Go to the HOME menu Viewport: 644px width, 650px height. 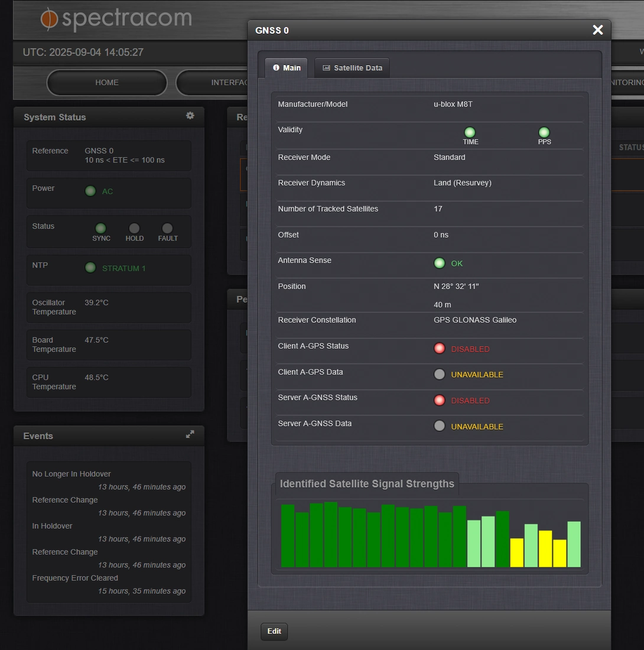coord(107,83)
